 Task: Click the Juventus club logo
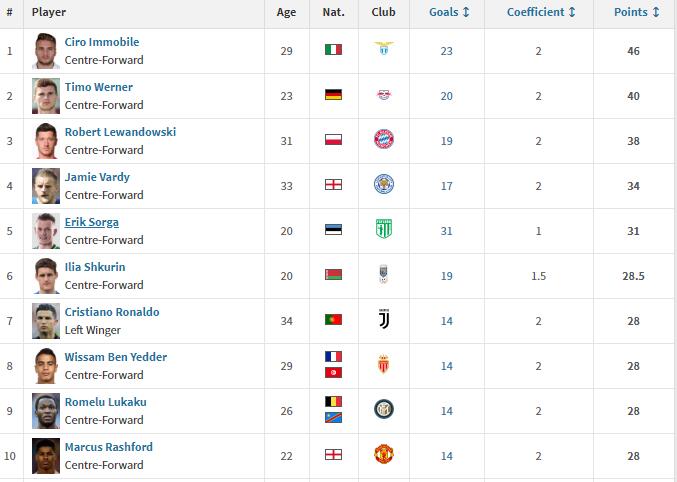pyautogui.click(x=384, y=319)
